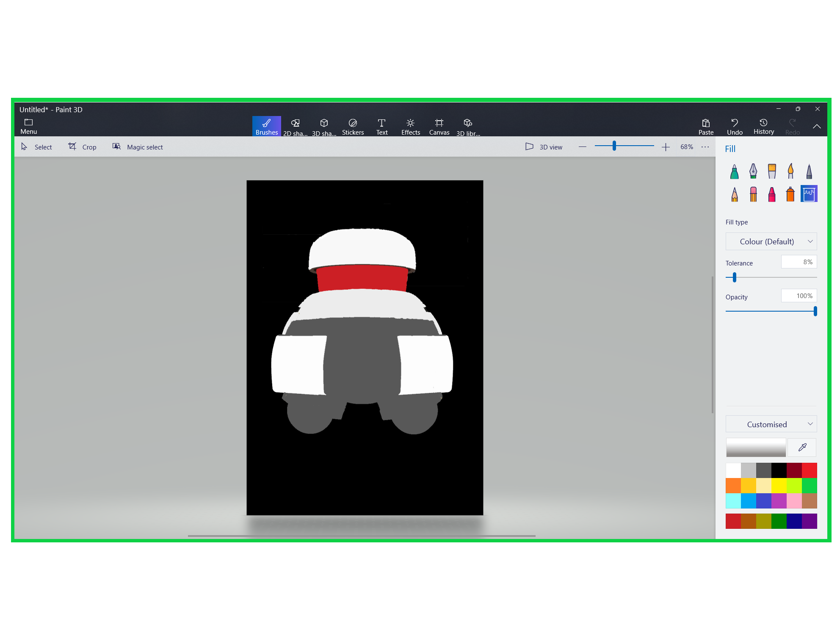
Task: Open the 3D shapes tab
Action: (x=324, y=126)
